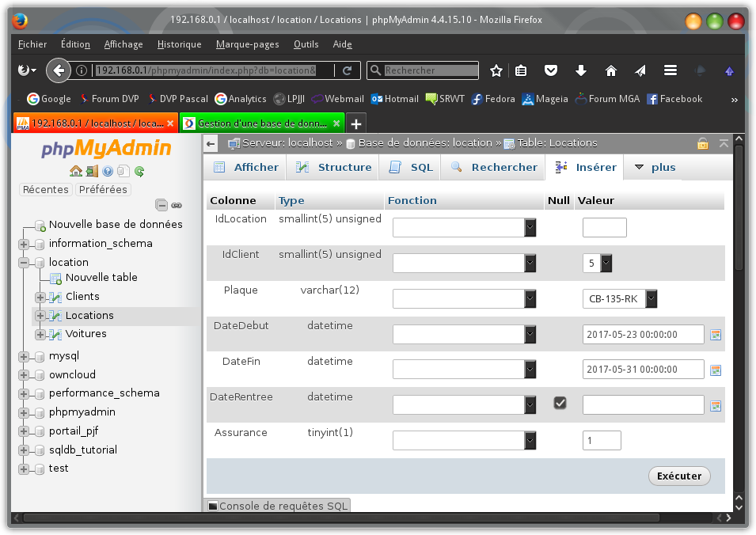This screenshot has height=535, width=756.
Task: Click the phpMyAdmin home icon
Action: (76, 171)
